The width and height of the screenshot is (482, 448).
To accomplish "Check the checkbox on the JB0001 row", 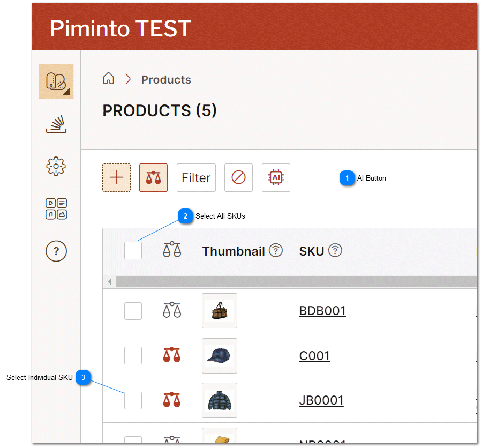I will (x=133, y=400).
